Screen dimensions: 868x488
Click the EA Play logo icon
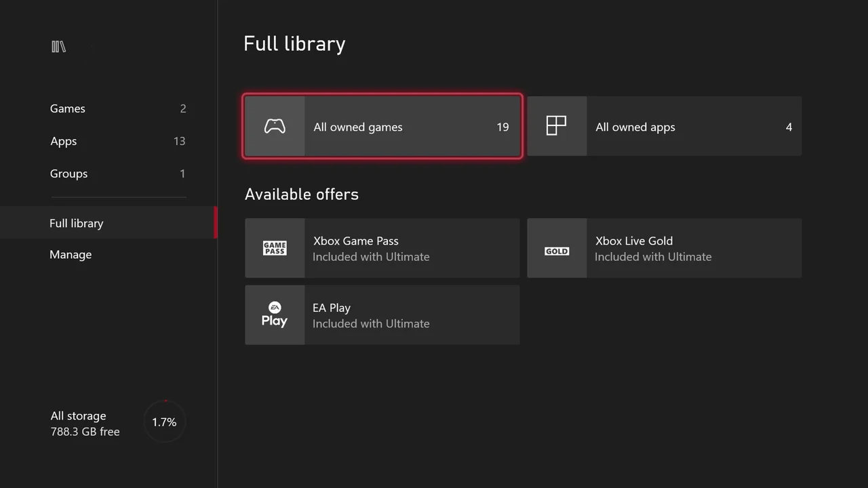pos(275,315)
